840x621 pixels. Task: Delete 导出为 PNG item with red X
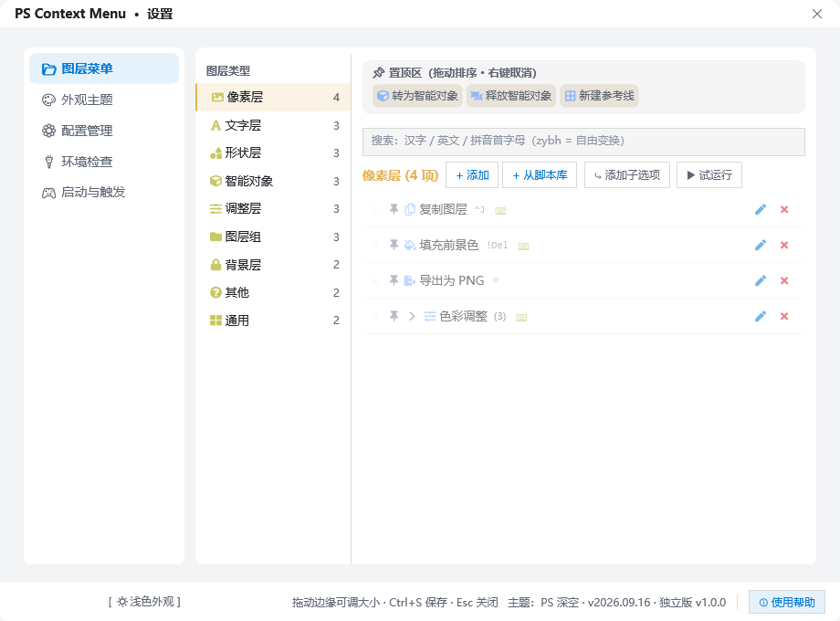pyautogui.click(x=784, y=280)
